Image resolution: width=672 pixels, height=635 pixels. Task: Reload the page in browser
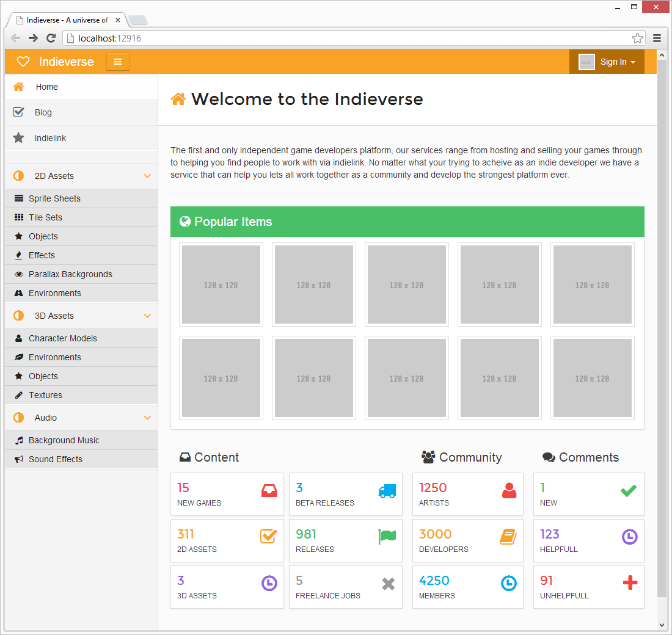point(51,38)
